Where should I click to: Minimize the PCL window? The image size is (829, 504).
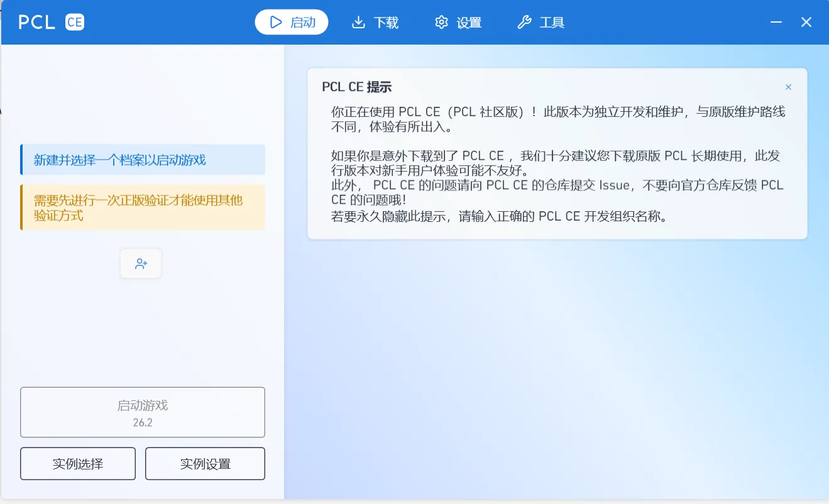tap(777, 23)
